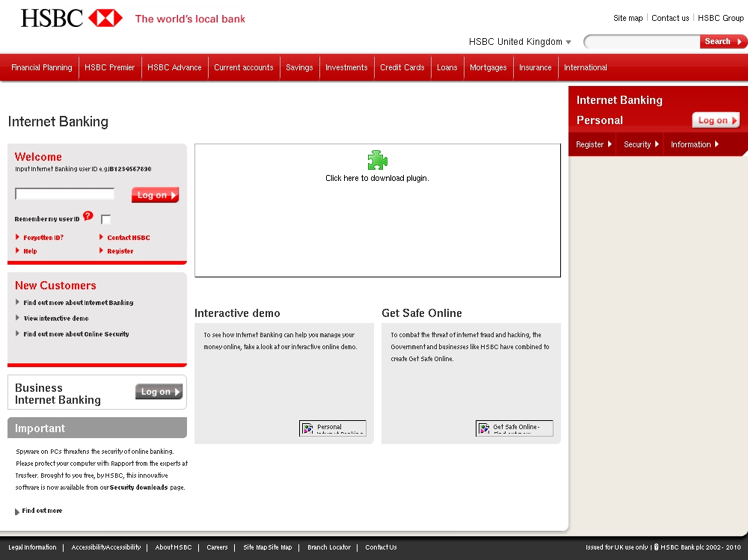Expand the Register menu in sidebar

tap(593, 144)
